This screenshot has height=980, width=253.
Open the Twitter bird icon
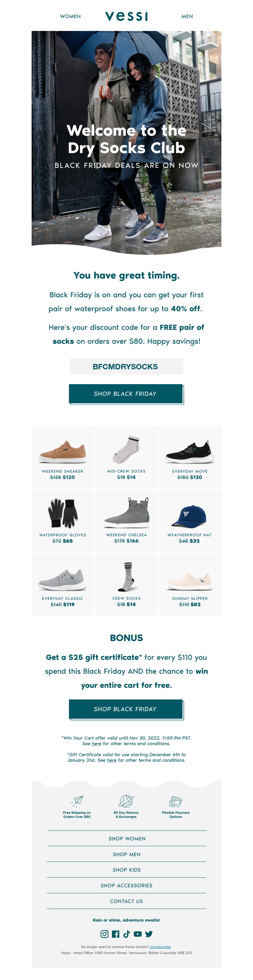click(x=149, y=934)
